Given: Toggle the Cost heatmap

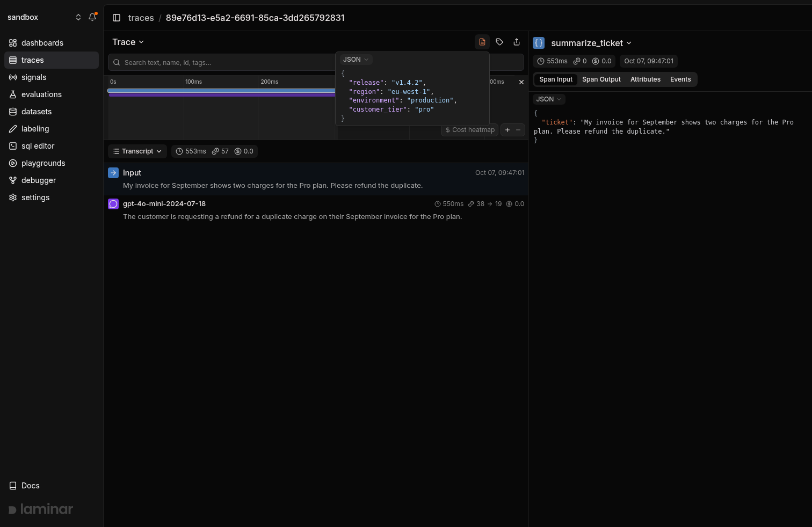Looking at the screenshot, I should [470, 130].
